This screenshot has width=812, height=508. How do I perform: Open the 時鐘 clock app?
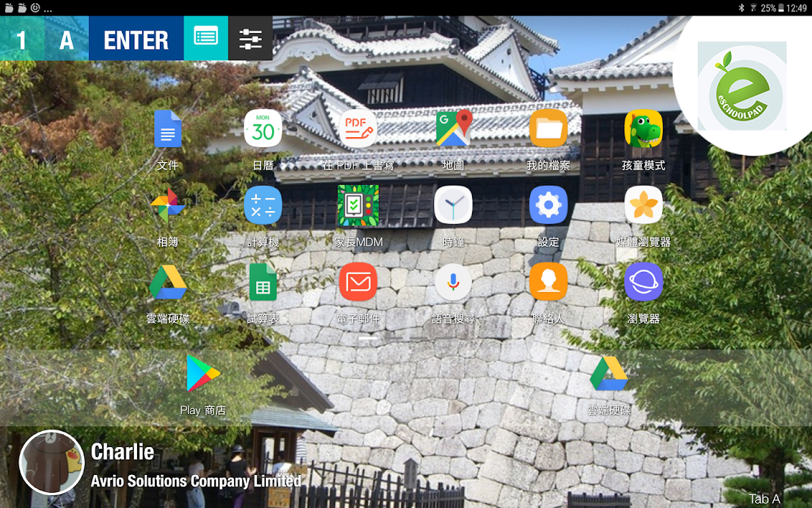pyautogui.click(x=453, y=205)
